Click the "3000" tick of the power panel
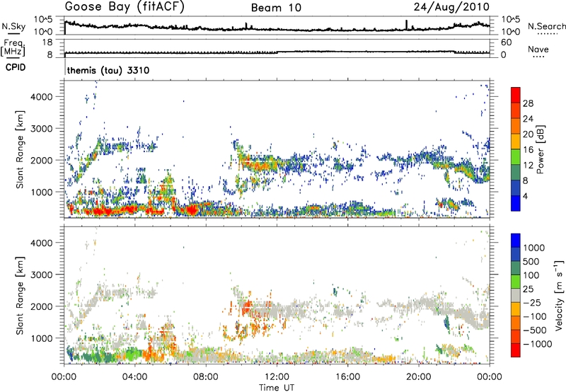 [x=42, y=129]
